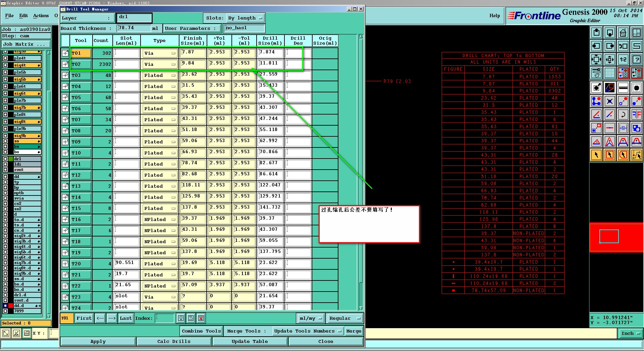Open the Inch units dropdown
Image resolution: width=644 pixels, height=351 pixels.
point(630,333)
